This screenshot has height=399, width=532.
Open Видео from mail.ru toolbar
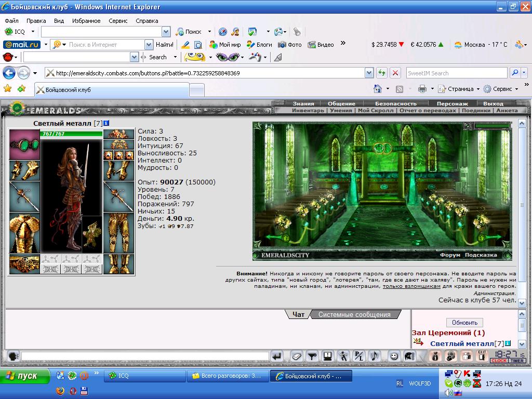pos(321,45)
